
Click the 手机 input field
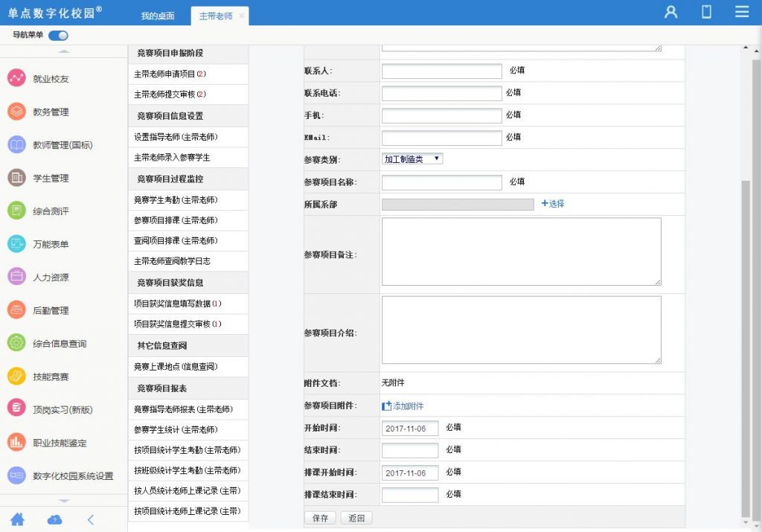tap(442, 115)
